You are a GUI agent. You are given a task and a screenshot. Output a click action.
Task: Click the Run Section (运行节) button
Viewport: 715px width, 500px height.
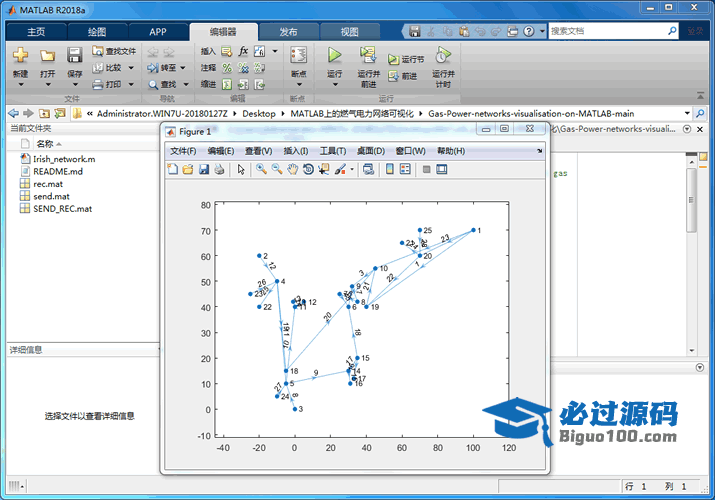pos(406,59)
